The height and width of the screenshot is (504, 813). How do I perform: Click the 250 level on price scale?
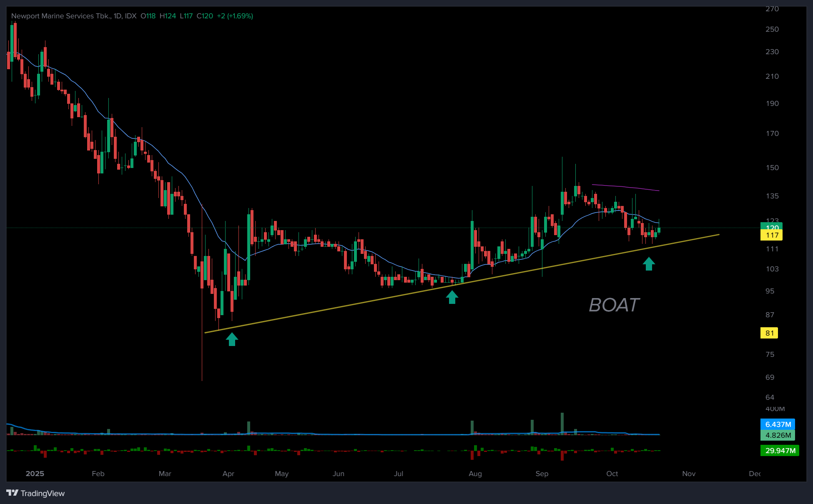click(x=772, y=29)
